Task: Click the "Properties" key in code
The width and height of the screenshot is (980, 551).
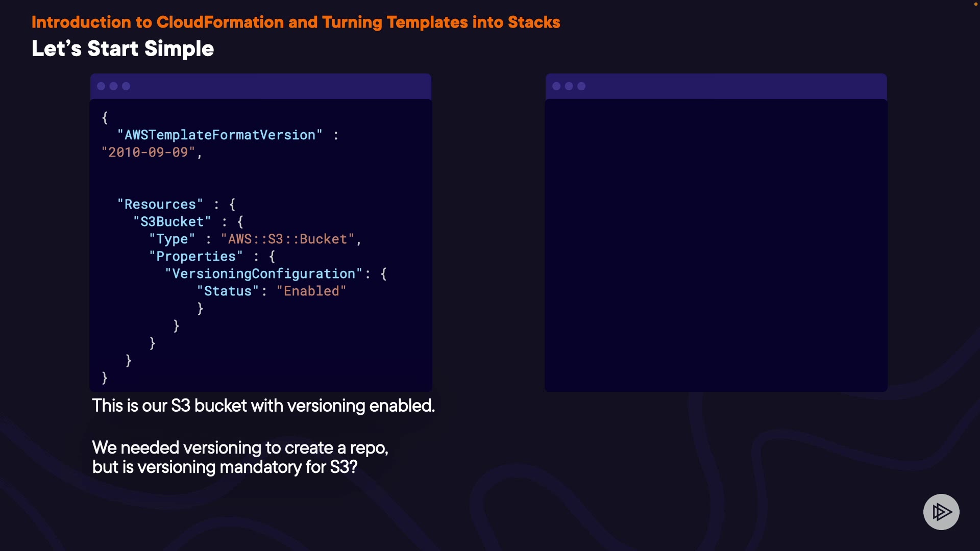Action: click(195, 257)
